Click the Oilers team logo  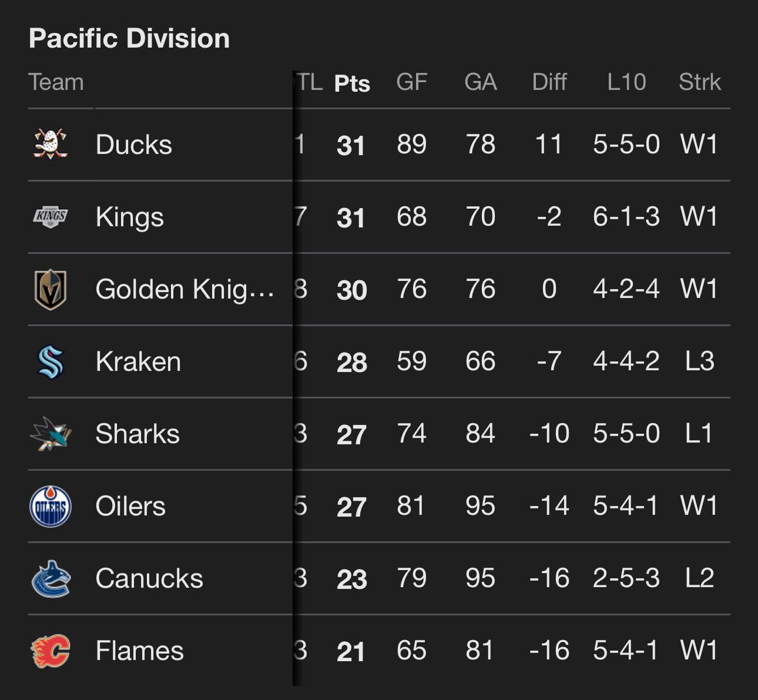pos(51,507)
